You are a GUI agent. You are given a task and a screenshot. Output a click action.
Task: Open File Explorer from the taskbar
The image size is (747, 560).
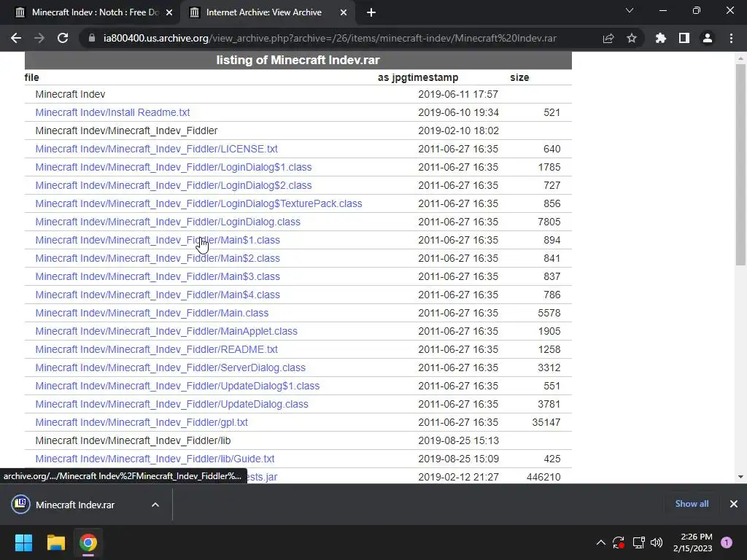55,542
